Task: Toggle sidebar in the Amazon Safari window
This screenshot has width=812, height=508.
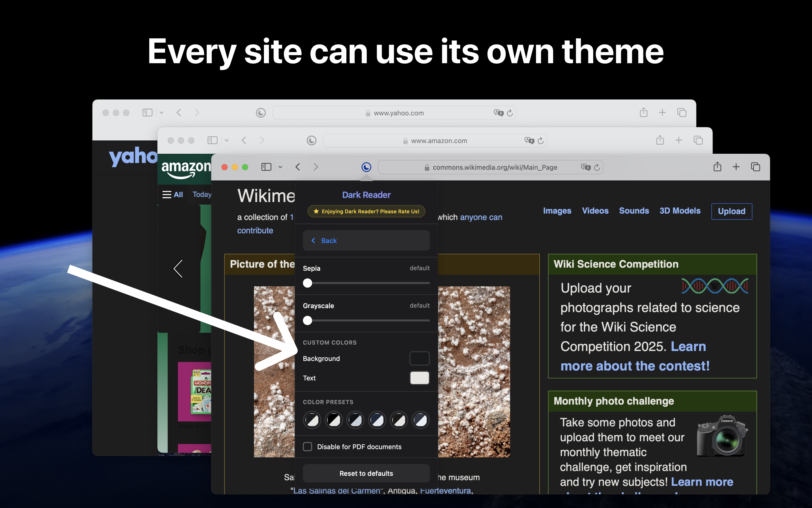Action: pos(212,141)
